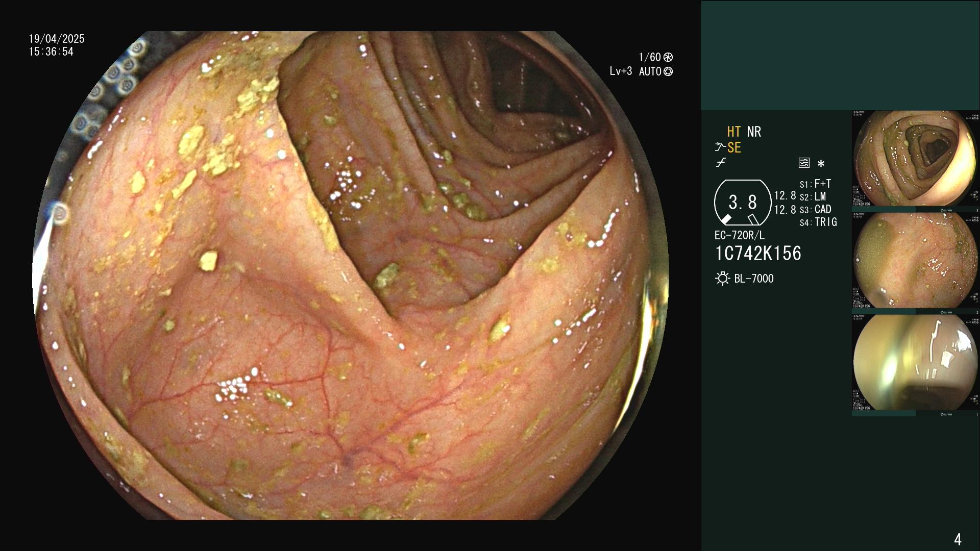Click the BL-7000 light source label
Viewport: 980px width, 551px height.
[x=754, y=279]
